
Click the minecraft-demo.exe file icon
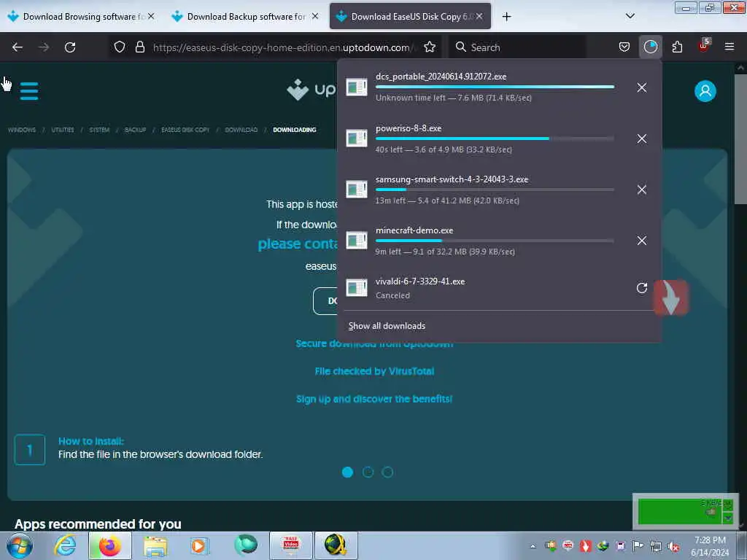point(356,240)
